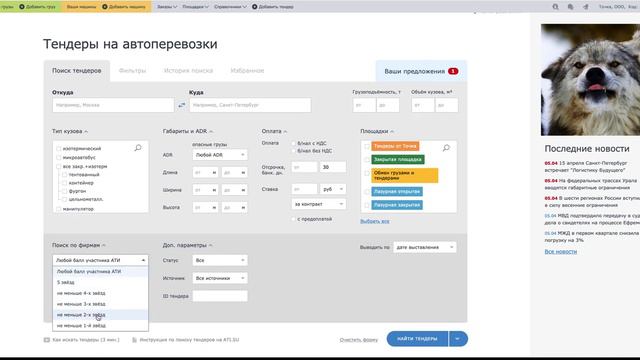Collapse the "Габариты и ADR" section
Image resolution: width=640 pixels, height=360 pixels.
[187, 131]
